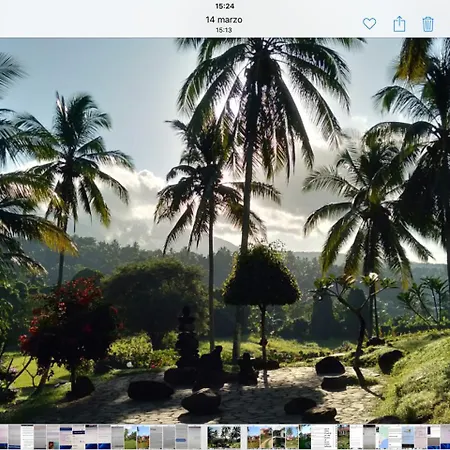Open the green lawn with tree thumbnail

pos(130,437)
